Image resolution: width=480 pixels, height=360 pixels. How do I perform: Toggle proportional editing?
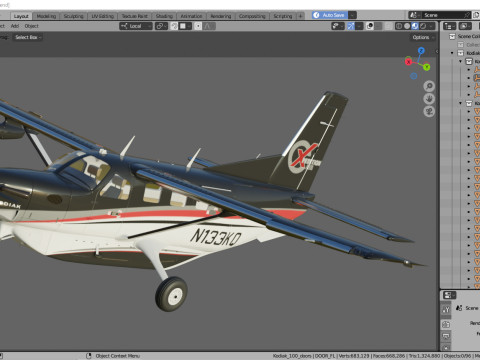pos(198,26)
